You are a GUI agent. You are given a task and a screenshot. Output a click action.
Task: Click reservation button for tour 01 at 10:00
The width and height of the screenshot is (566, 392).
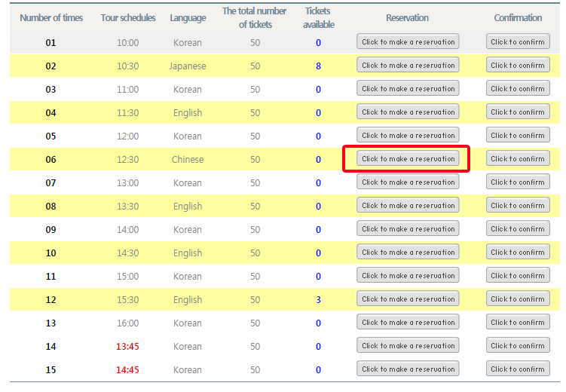click(x=408, y=41)
